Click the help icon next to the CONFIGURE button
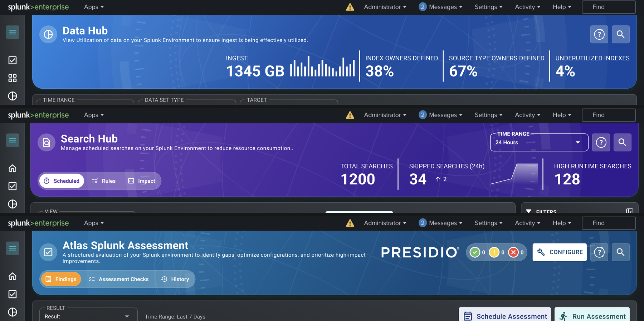Screen dimensions: 644x321 (x=599, y=252)
